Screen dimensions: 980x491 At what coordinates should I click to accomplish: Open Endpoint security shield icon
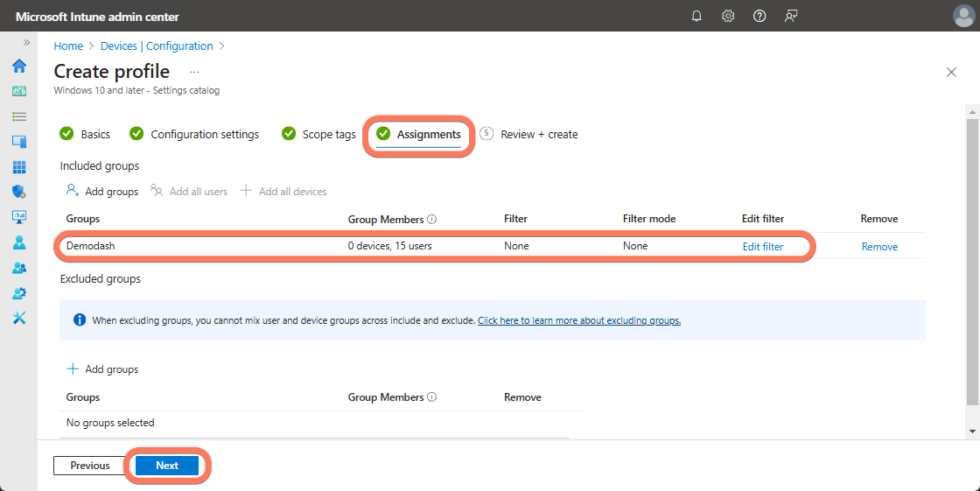(18, 192)
